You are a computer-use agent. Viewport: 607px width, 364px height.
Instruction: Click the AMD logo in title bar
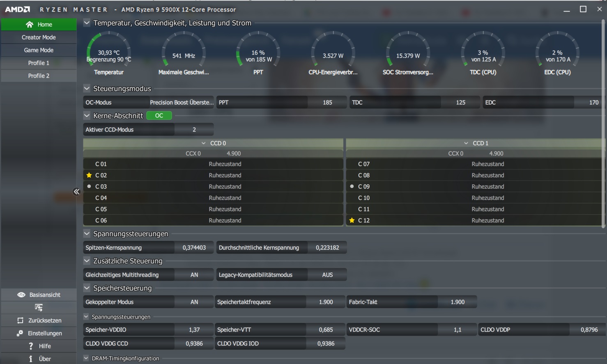17,9
